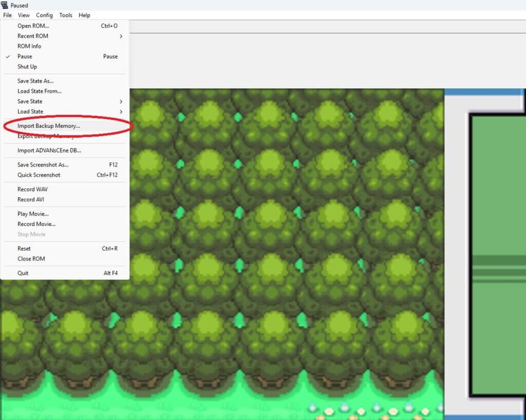Image resolution: width=526 pixels, height=420 pixels.
Task: Open the View menu
Action: [24, 15]
